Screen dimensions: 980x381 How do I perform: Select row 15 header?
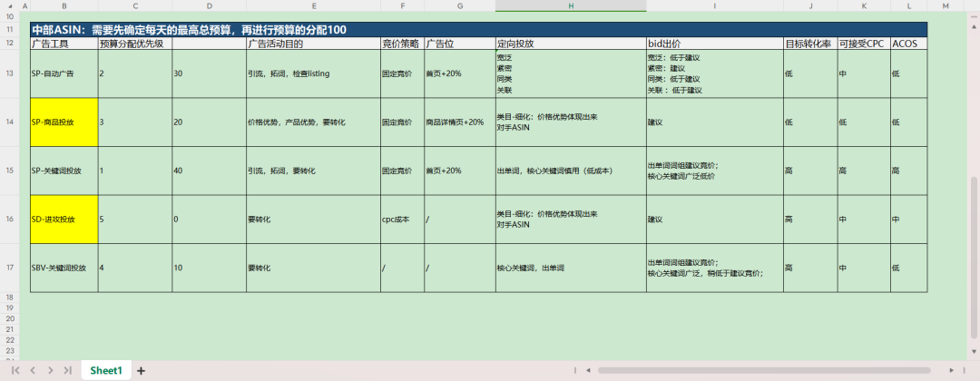(x=10, y=171)
